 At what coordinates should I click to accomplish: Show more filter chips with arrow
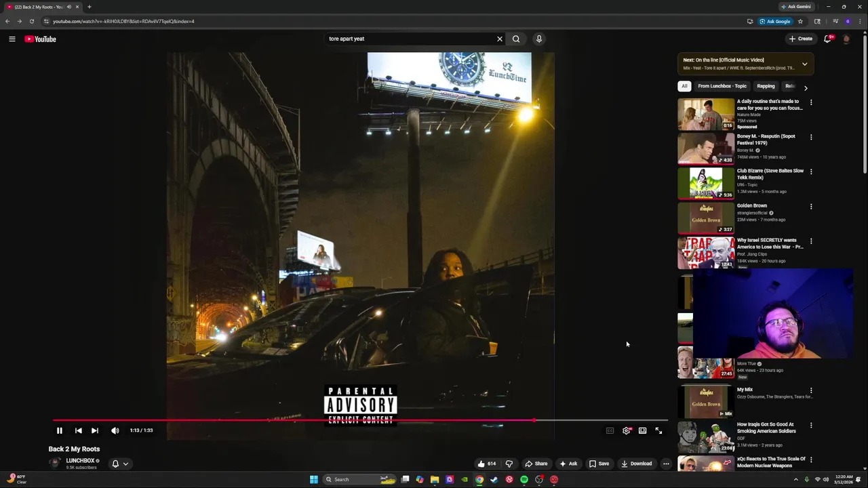[x=806, y=87]
